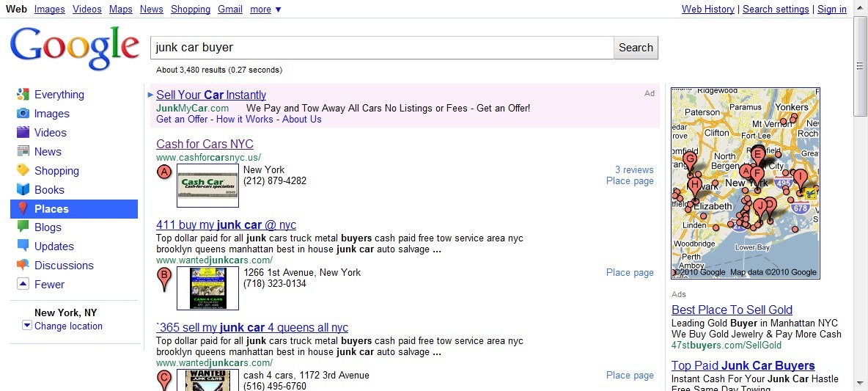This screenshot has width=868, height=391.
Task: Open 'Best Place To Sell Gold' ad
Action: pos(732,310)
